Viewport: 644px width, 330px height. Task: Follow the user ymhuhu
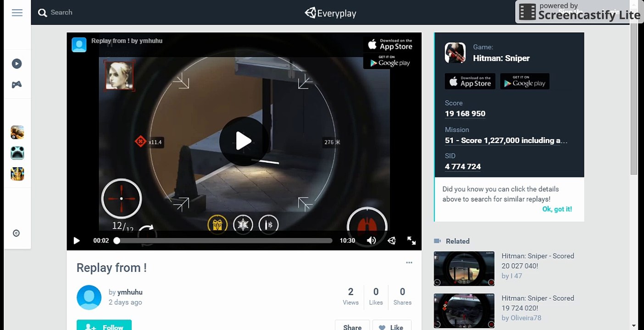pyautogui.click(x=104, y=325)
